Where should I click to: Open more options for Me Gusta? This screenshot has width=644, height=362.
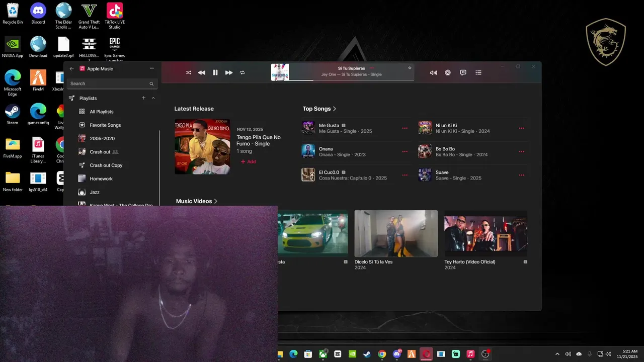tap(405, 128)
